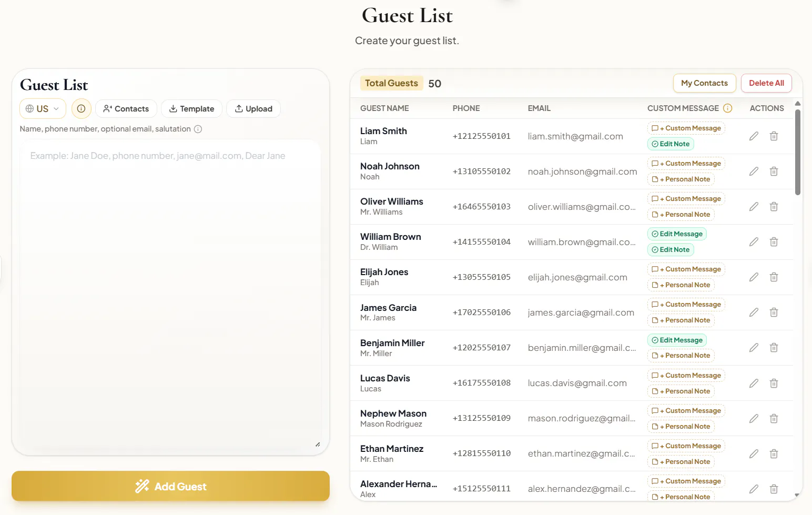Delete Liam Smith using trash icon
Image resolution: width=812 pixels, height=515 pixels.
click(x=774, y=136)
